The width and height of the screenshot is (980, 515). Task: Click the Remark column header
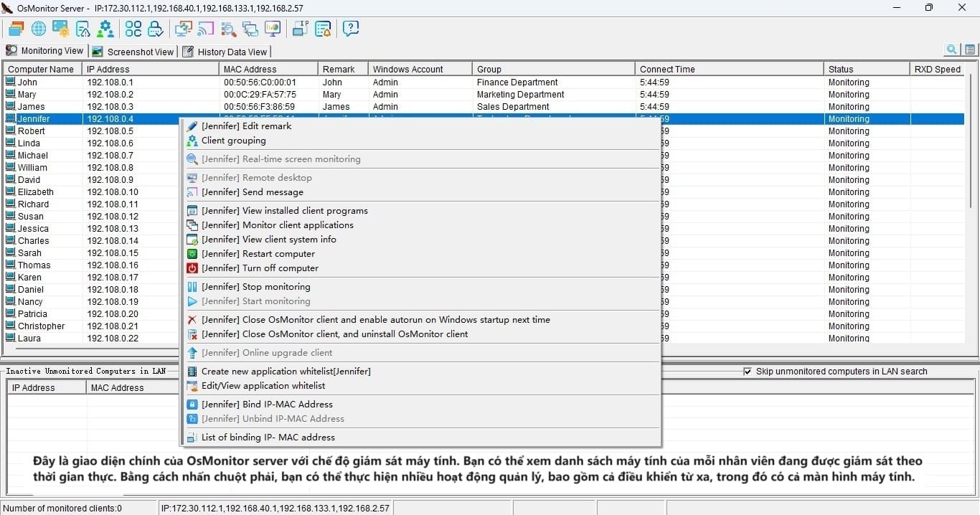click(x=343, y=70)
